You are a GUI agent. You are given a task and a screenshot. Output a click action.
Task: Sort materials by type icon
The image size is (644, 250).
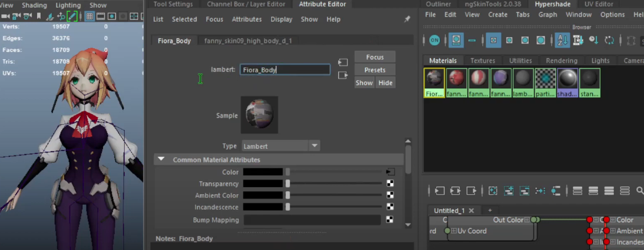click(578, 40)
